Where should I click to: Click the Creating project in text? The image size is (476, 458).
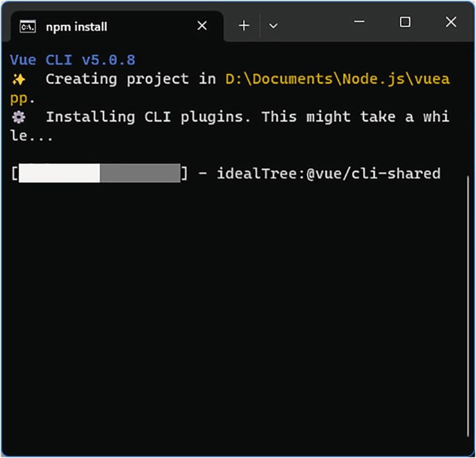coord(131,79)
